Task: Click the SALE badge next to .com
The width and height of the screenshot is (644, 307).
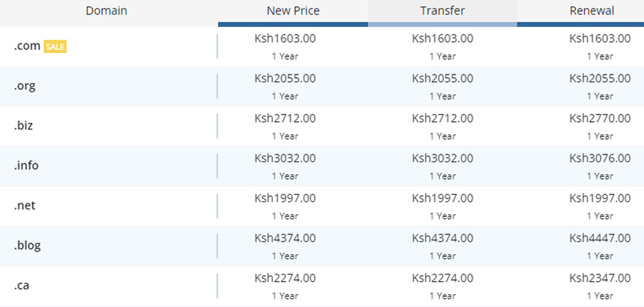Action: tap(55, 47)
